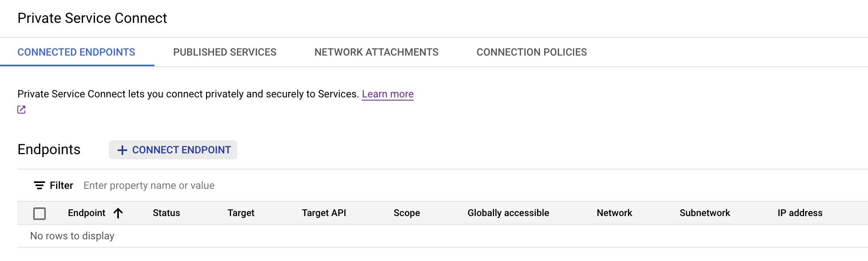868x261 pixels.
Task: Switch to the Published Services tab
Action: tap(224, 52)
